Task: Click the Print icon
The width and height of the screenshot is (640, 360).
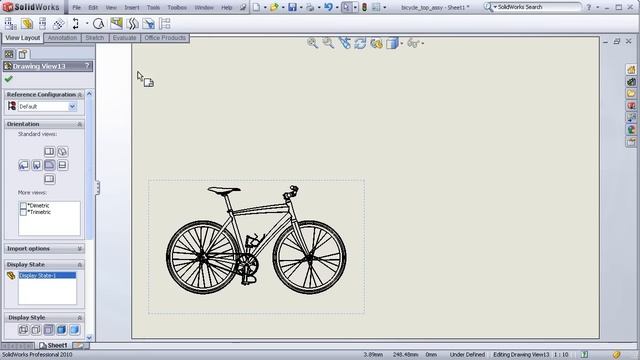Action: pos(310,7)
